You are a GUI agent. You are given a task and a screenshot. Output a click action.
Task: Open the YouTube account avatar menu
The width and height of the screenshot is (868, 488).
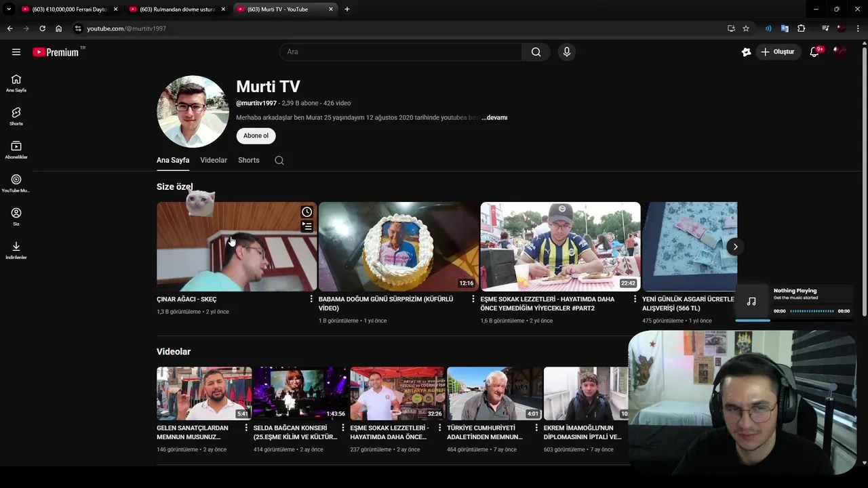[x=841, y=52]
